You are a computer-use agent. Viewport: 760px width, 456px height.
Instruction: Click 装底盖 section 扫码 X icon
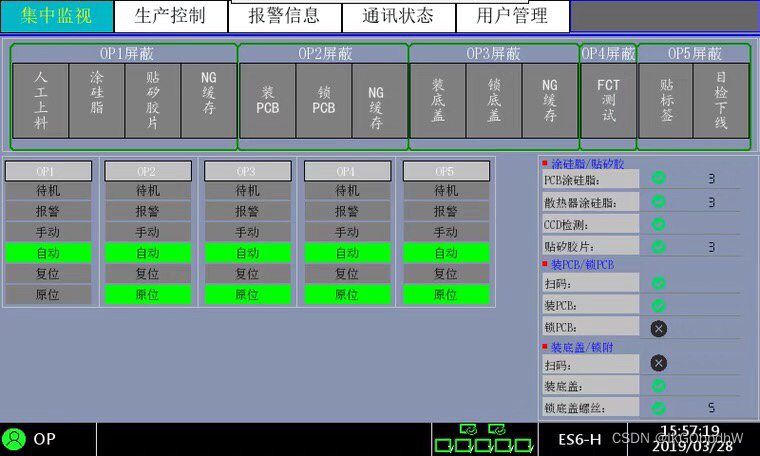[659, 363]
